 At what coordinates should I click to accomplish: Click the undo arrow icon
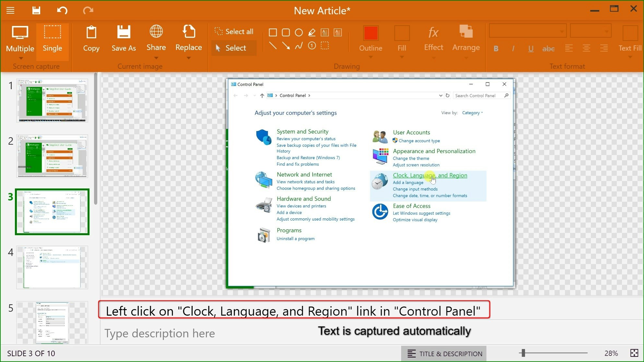(62, 10)
